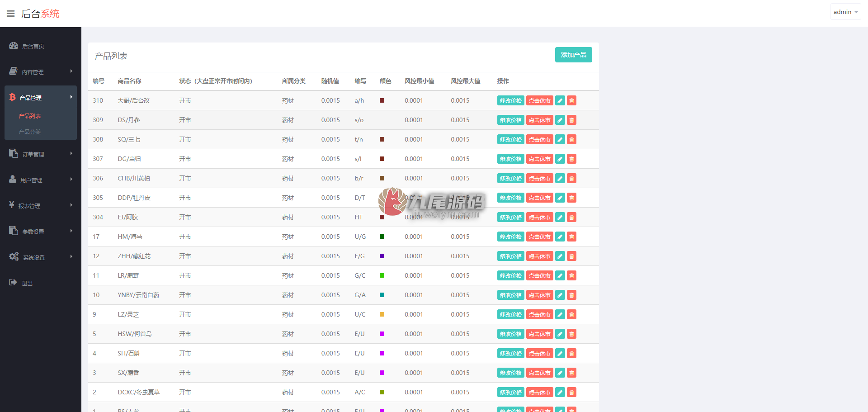Image resolution: width=868 pixels, height=412 pixels.
Task: Click the gears icon for 系统设置
Action: 14,256
